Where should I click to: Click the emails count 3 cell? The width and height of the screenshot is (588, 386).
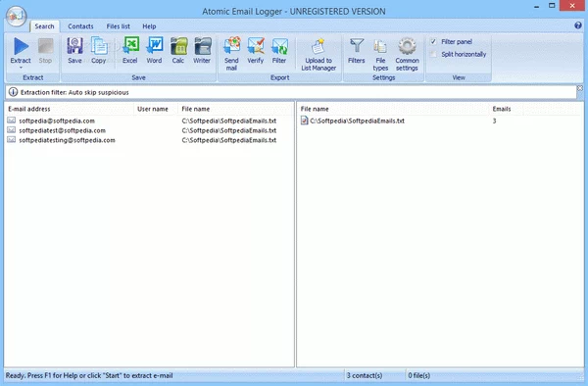click(x=494, y=121)
